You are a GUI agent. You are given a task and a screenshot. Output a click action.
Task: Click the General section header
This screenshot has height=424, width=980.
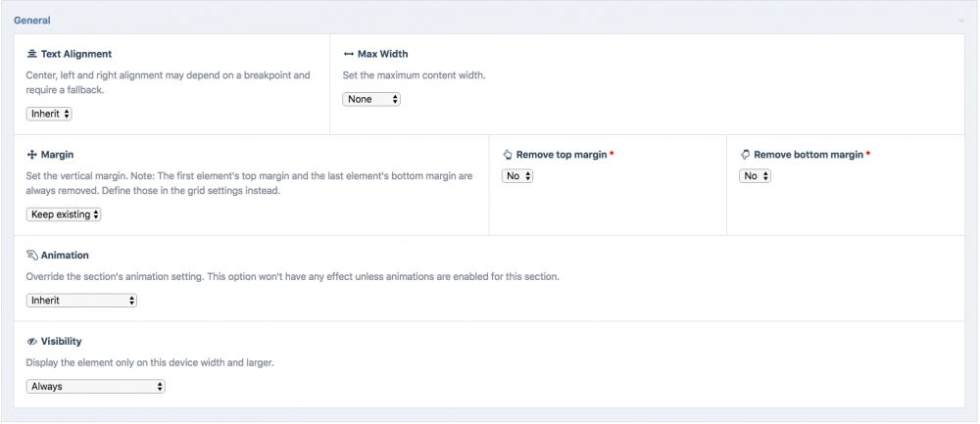point(32,21)
